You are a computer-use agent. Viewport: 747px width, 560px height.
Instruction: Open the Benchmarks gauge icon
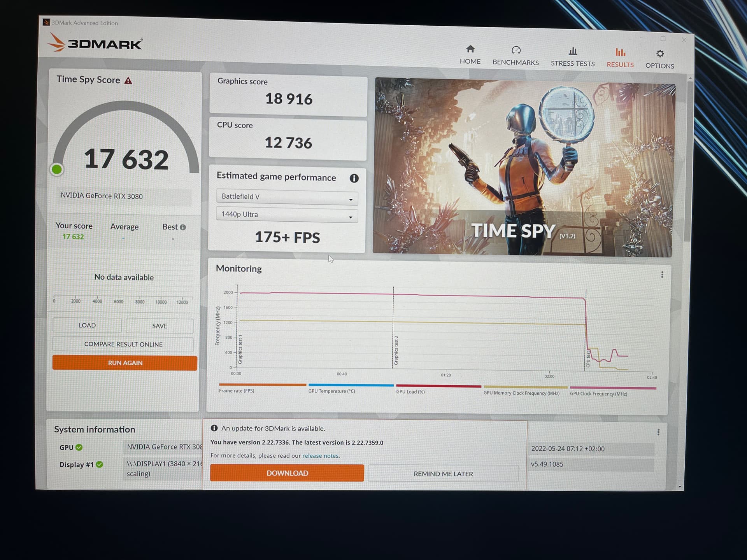pos(516,50)
